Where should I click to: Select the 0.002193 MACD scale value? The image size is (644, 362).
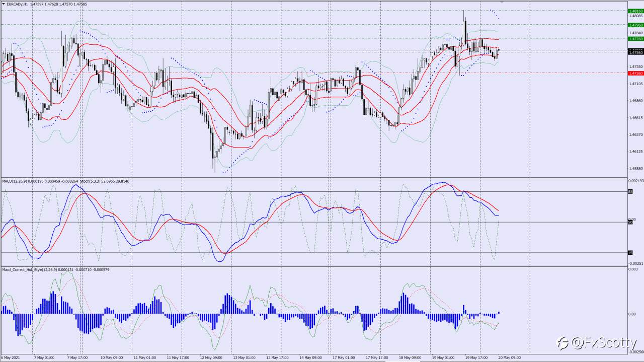(636, 181)
